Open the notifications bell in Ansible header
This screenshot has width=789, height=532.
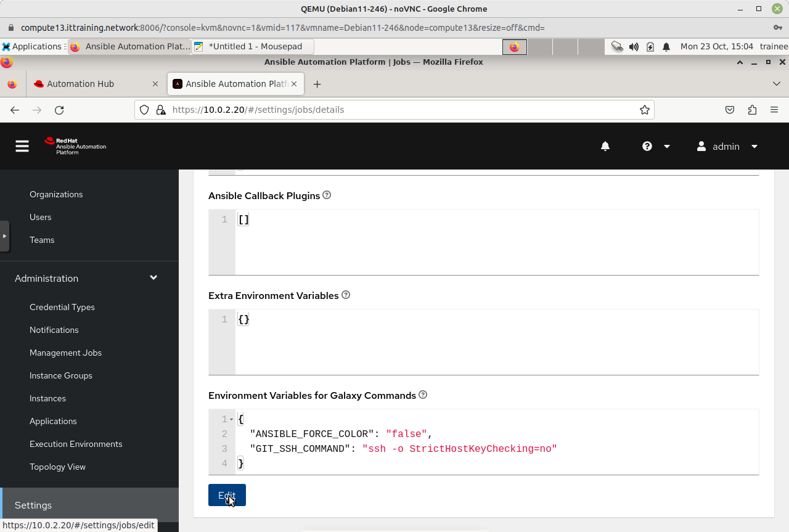point(605,146)
